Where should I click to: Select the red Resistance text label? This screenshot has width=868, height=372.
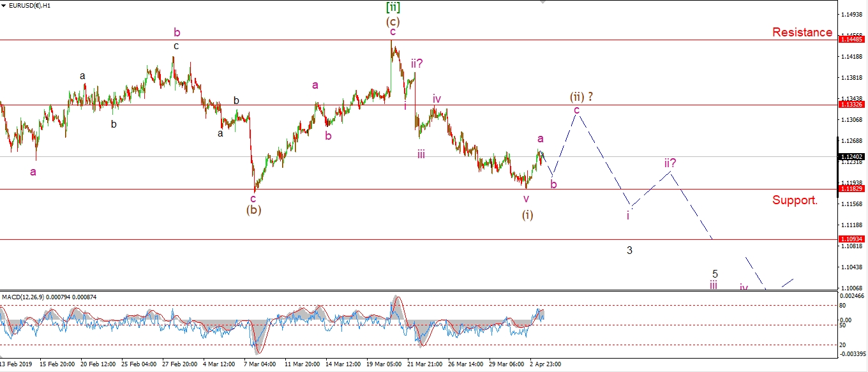coord(802,33)
